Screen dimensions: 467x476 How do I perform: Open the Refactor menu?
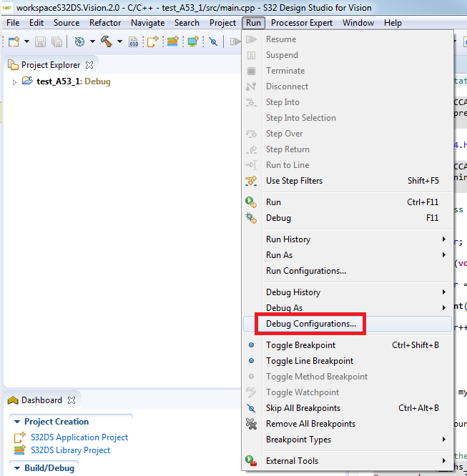pyautogui.click(x=105, y=23)
